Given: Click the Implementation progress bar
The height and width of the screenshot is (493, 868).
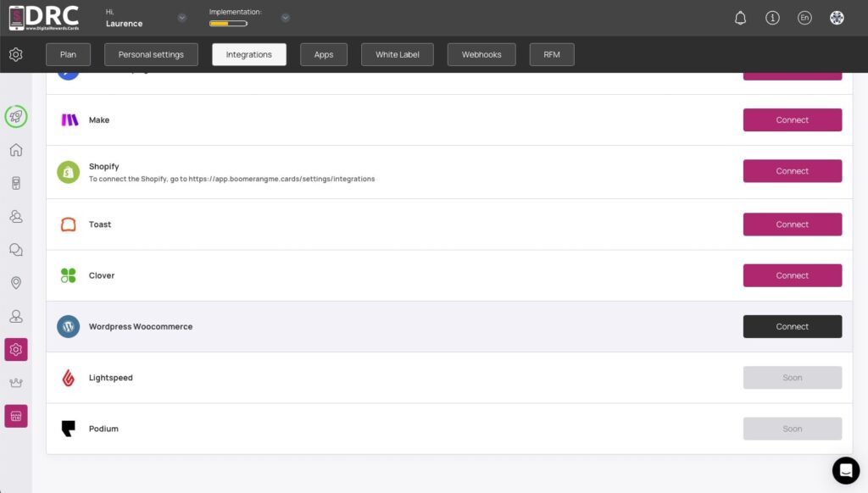Looking at the screenshot, I should (228, 23).
